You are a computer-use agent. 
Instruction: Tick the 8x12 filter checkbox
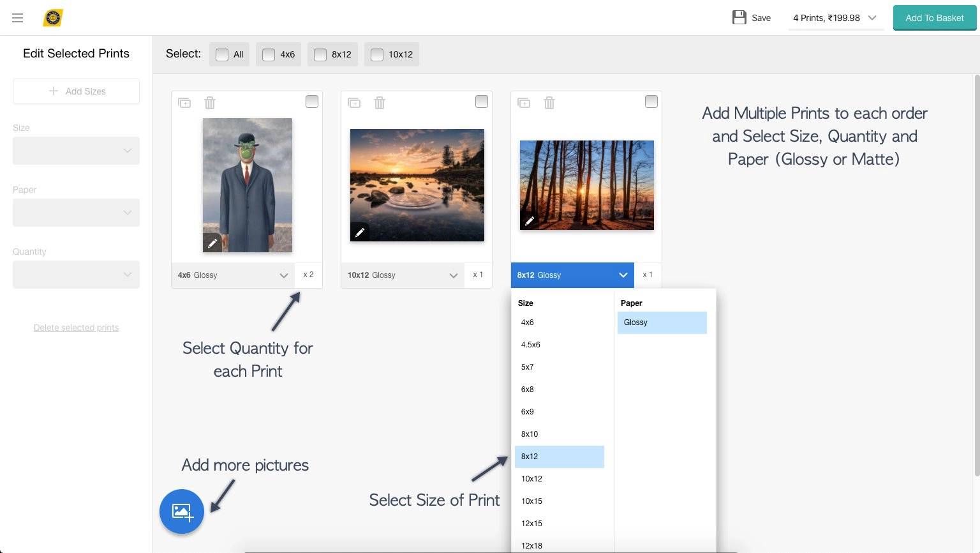[320, 55]
